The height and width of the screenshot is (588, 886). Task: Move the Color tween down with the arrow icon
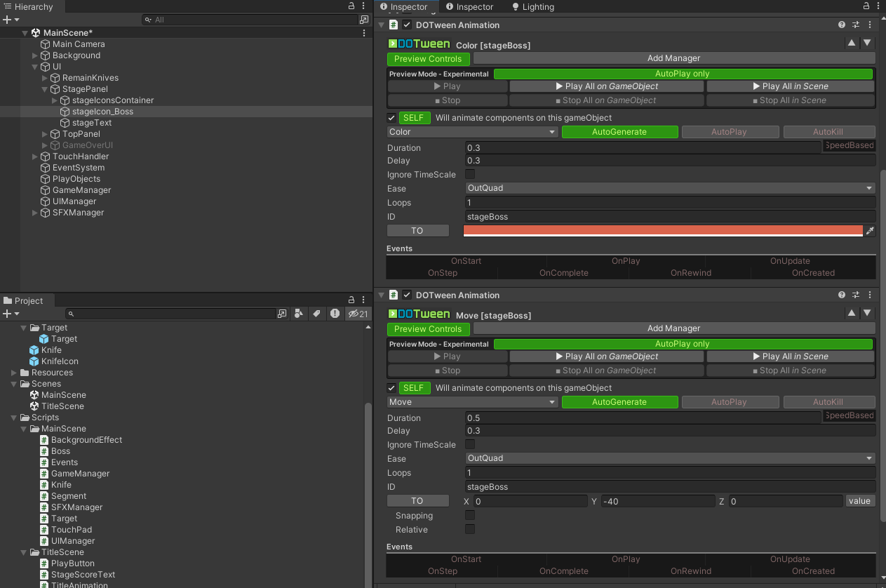pos(868,42)
